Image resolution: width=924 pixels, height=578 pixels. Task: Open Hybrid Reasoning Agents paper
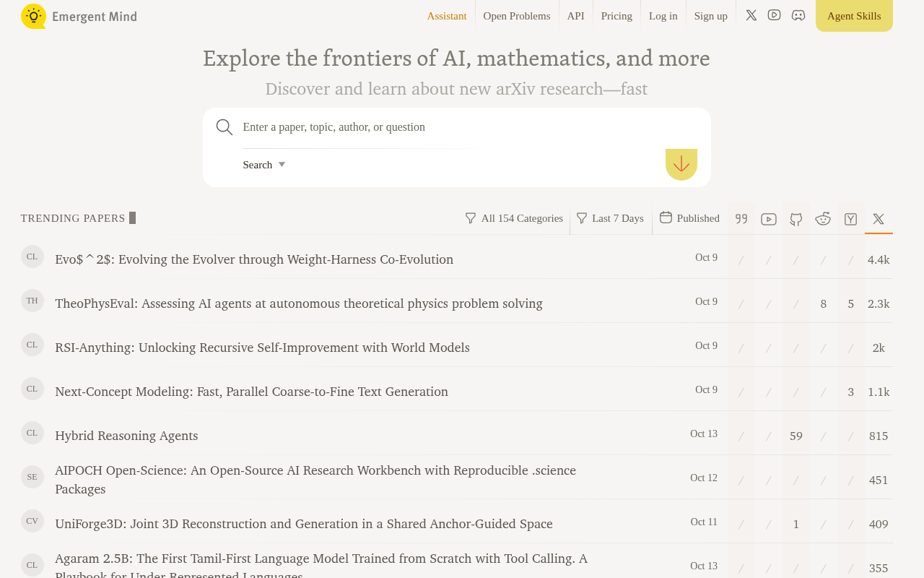(126, 436)
